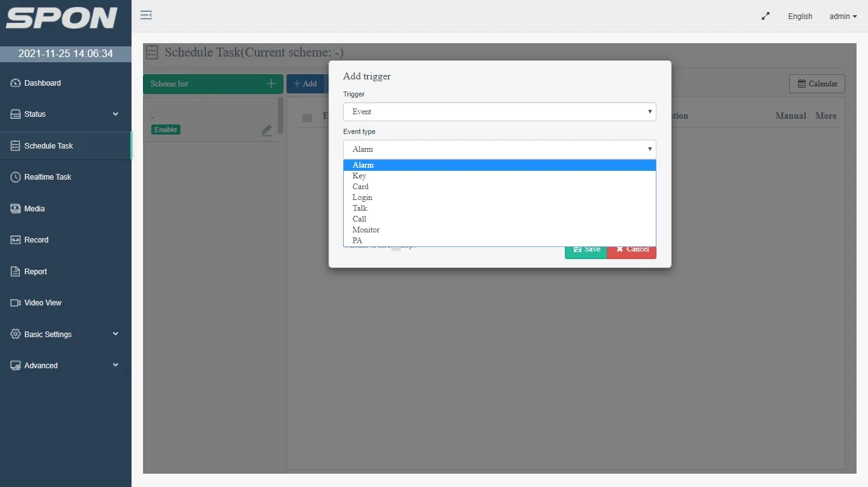This screenshot has height=487, width=868.
Task: Open the Calendar view button
Action: click(x=817, y=84)
